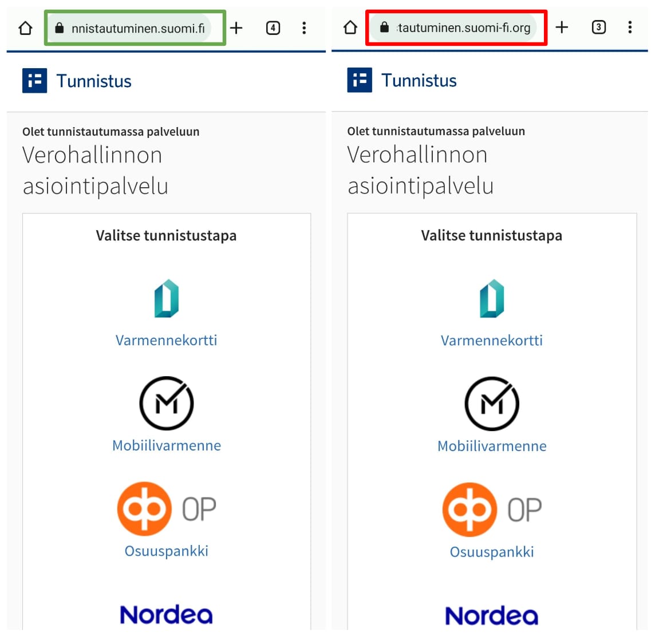This screenshot has height=644, width=659.
Task: Tap the new tab plus button on the left
Action: [236, 27]
